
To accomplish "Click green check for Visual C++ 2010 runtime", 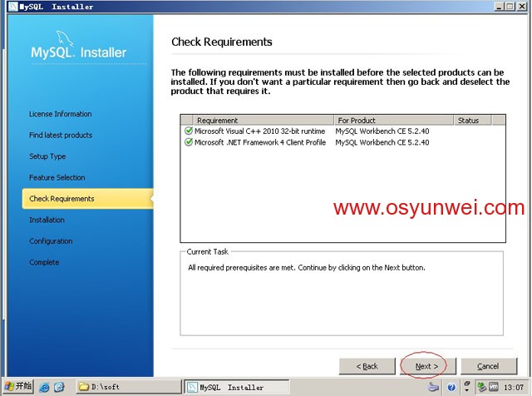I will click(189, 131).
